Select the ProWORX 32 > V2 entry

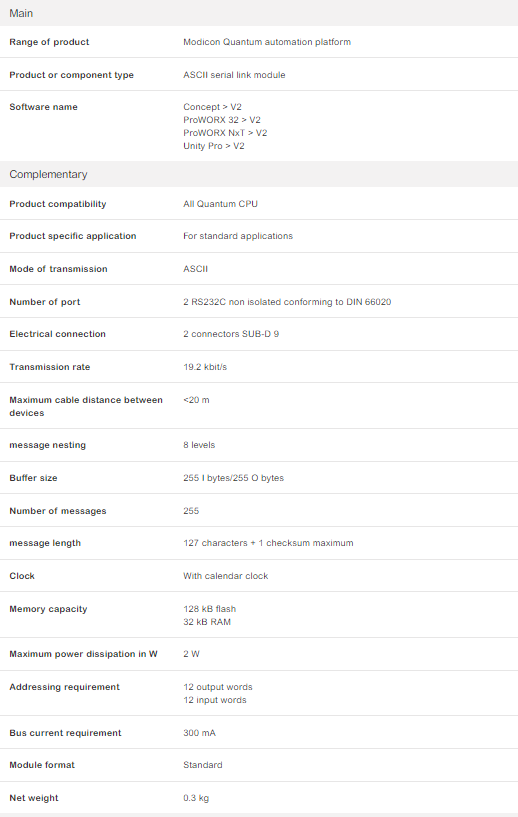click(x=221, y=120)
